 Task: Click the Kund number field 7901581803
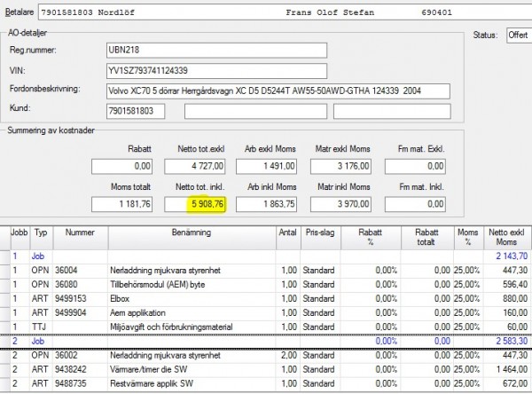tap(136, 111)
